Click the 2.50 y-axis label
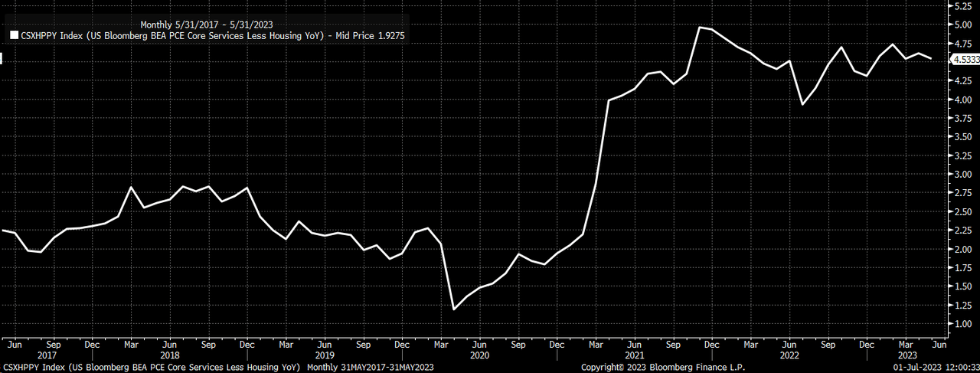The height and width of the screenshot is (373, 980). click(962, 211)
